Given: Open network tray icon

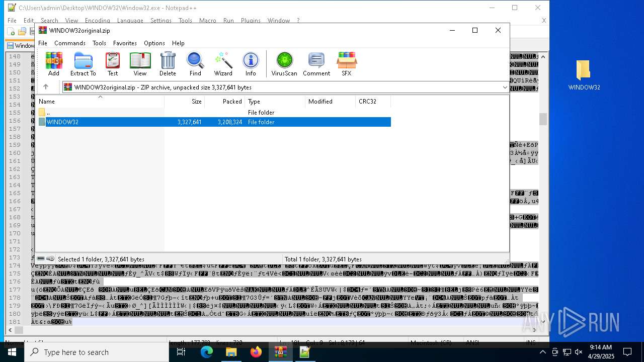Looking at the screenshot, I should tap(567, 352).
